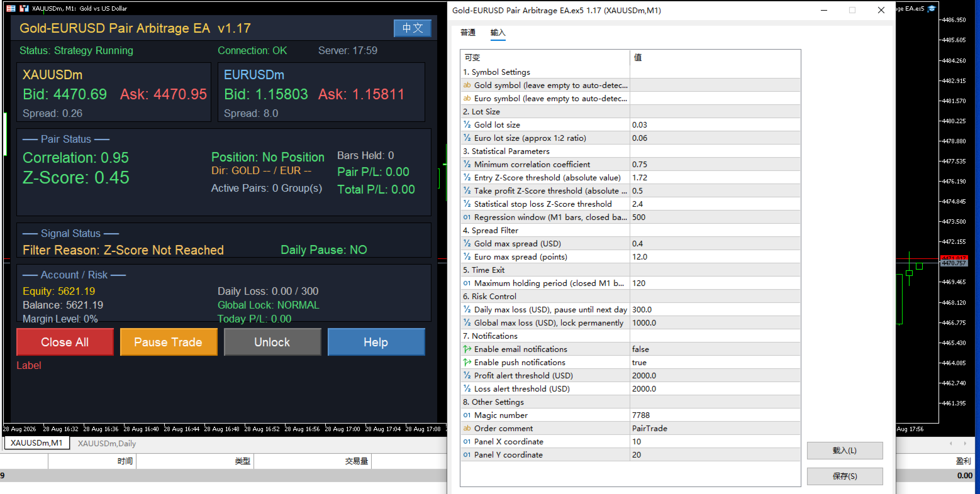Edit Euro lot size value 0.06
Image resolution: width=980 pixels, height=494 pixels.
(x=715, y=138)
